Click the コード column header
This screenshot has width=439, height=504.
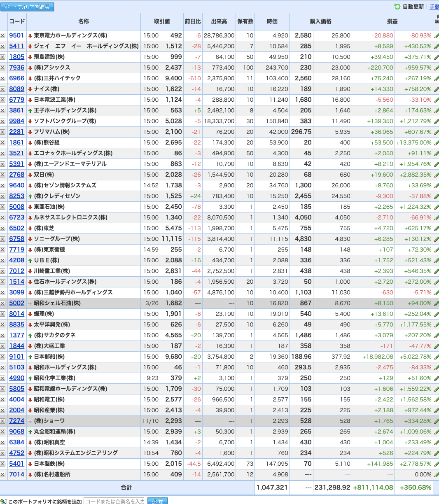[17, 21]
